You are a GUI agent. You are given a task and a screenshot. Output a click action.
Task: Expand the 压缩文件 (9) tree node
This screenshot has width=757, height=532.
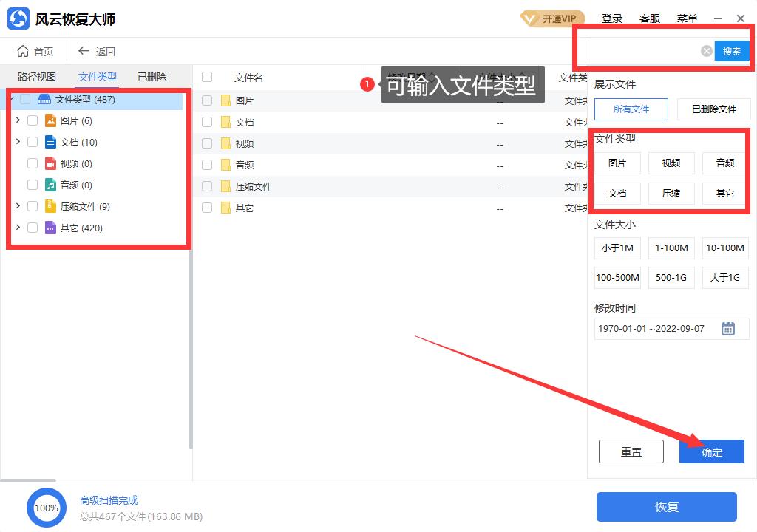tap(18, 205)
